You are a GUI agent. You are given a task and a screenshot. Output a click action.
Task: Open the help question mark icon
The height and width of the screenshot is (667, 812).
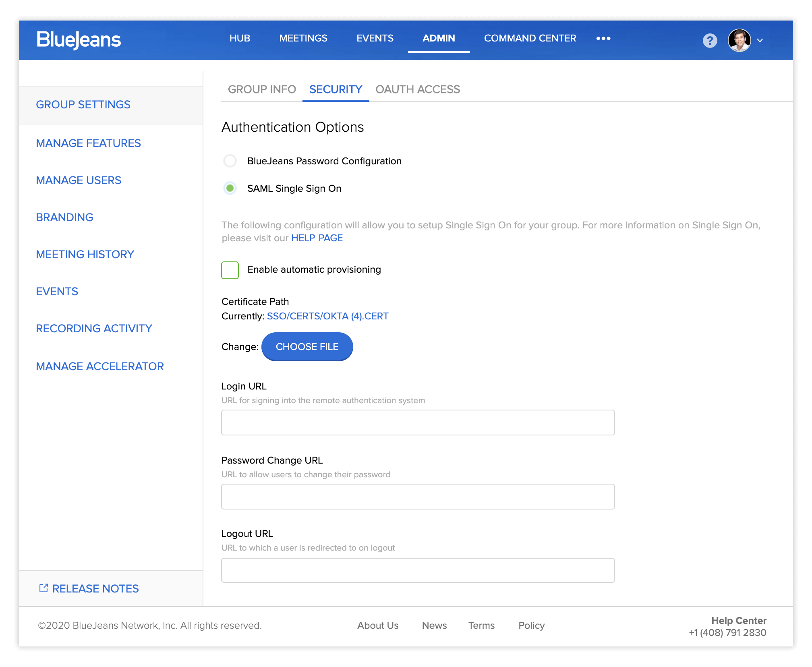pos(710,40)
